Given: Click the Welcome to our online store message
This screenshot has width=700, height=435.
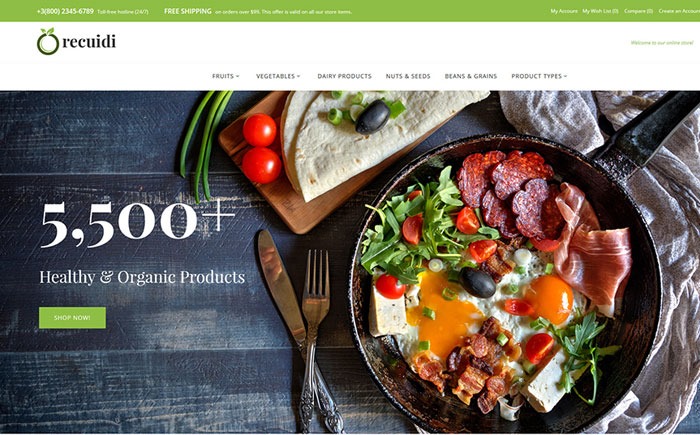Looking at the screenshot, I should point(662,43).
